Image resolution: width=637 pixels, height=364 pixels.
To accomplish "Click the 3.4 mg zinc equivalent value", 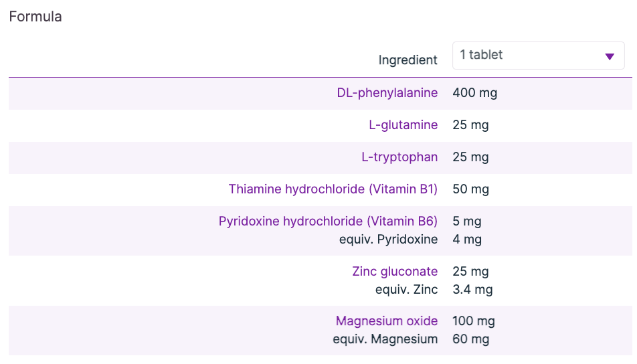I will pyautogui.click(x=472, y=290).
